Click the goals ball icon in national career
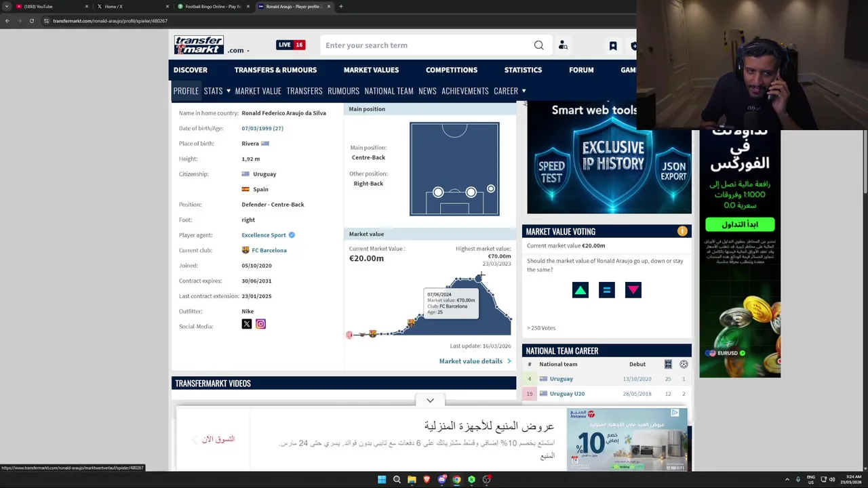Screen dimensions: 868x488 [x=684, y=364]
